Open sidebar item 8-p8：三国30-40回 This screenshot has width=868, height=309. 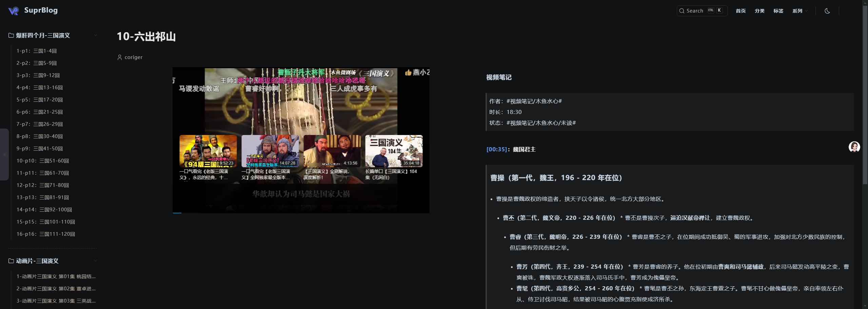40,136
